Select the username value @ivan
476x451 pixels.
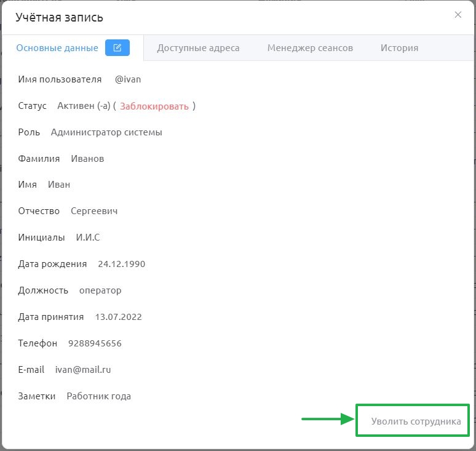pyautogui.click(x=128, y=79)
